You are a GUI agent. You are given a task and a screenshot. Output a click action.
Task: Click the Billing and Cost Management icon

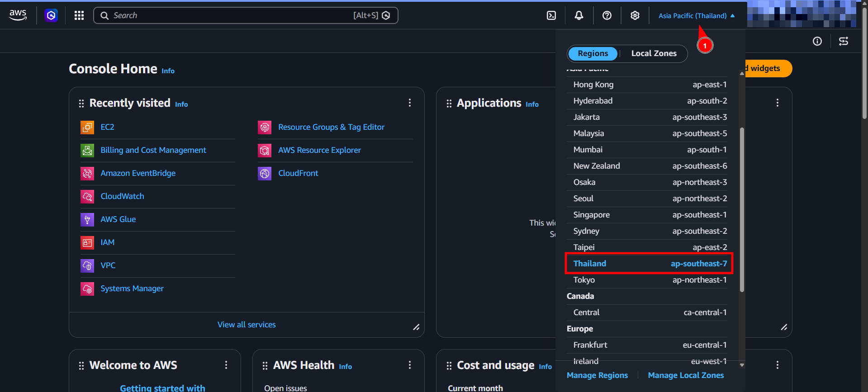87,151
